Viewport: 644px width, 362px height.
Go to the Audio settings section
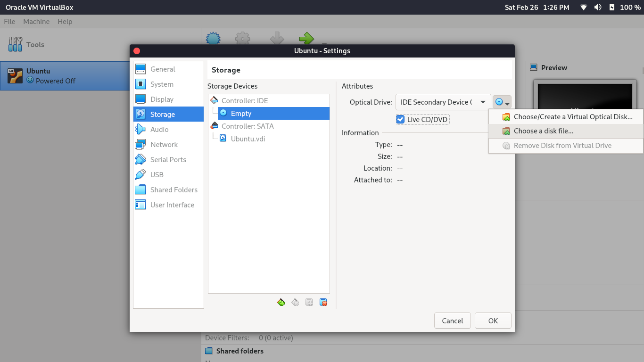click(x=159, y=130)
